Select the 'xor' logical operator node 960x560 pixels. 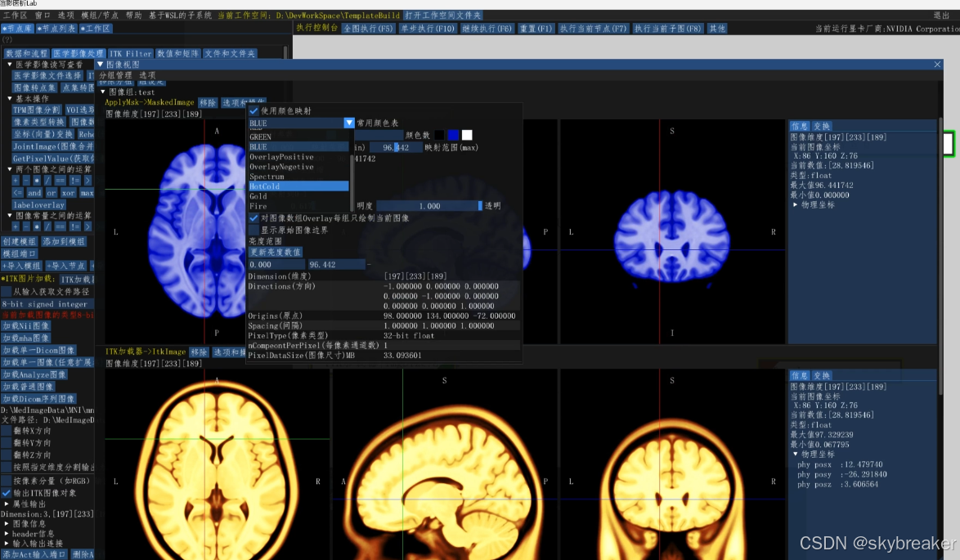68,193
